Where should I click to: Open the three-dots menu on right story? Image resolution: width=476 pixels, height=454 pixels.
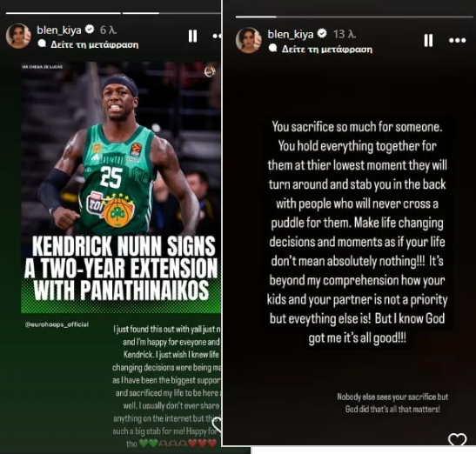click(457, 40)
